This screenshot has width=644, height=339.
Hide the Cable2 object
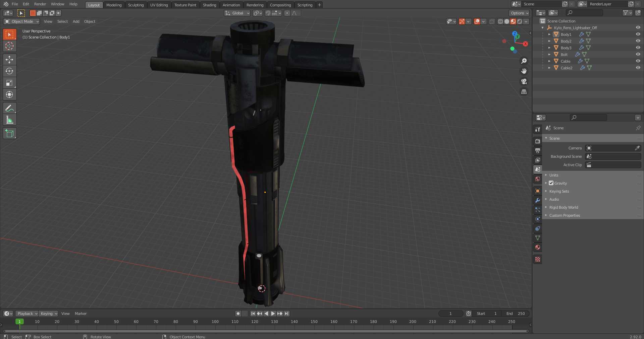click(638, 68)
